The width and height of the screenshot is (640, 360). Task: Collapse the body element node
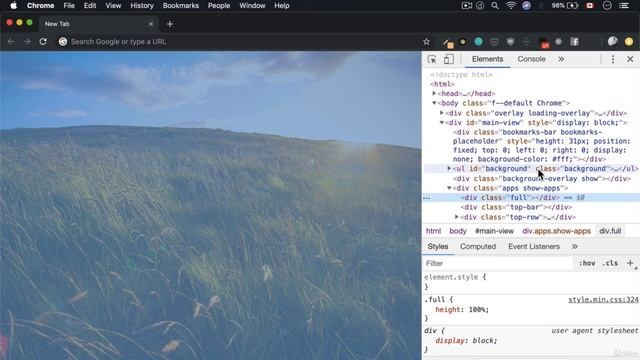[x=434, y=103]
